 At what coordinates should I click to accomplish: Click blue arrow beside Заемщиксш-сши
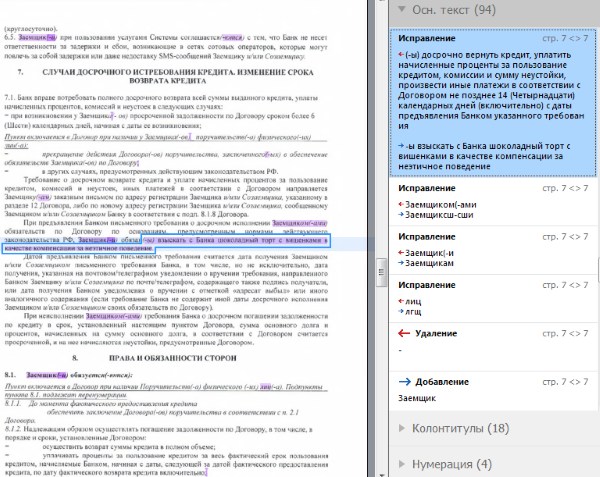coord(401,215)
